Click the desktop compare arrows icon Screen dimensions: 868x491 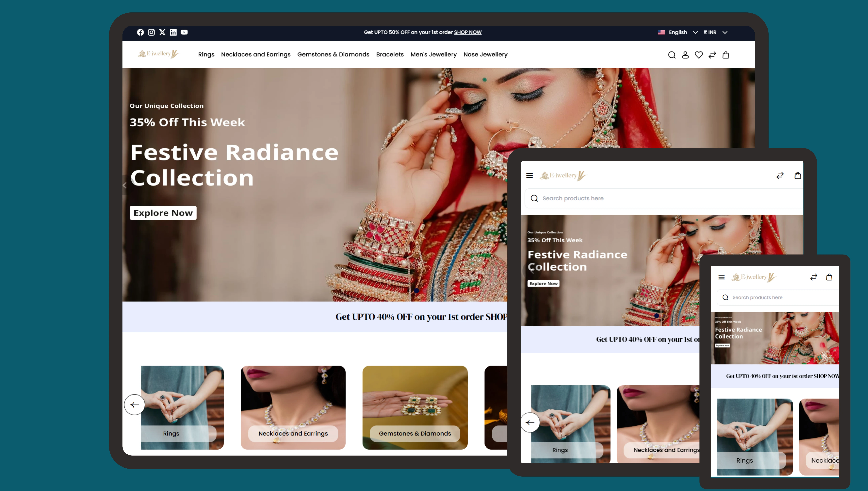pyautogui.click(x=712, y=55)
